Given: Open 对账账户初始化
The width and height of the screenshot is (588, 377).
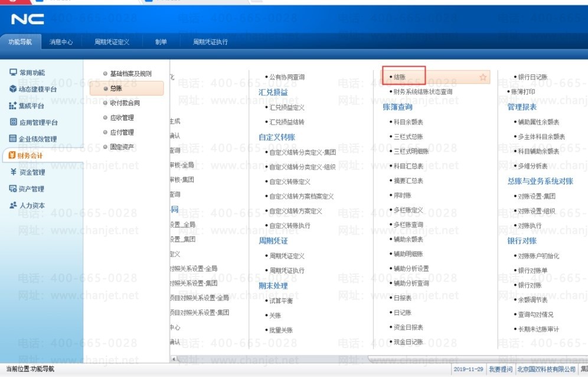Looking at the screenshot, I should pyautogui.click(x=538, y=256).
